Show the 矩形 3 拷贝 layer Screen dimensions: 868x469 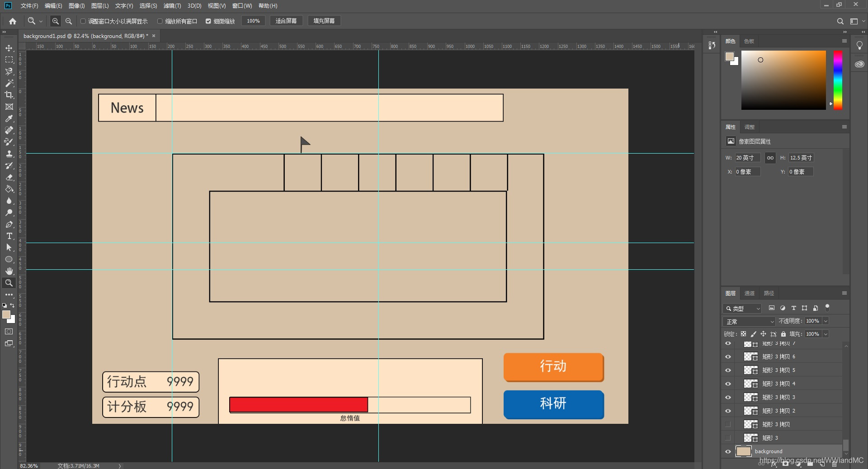[728, 424]
